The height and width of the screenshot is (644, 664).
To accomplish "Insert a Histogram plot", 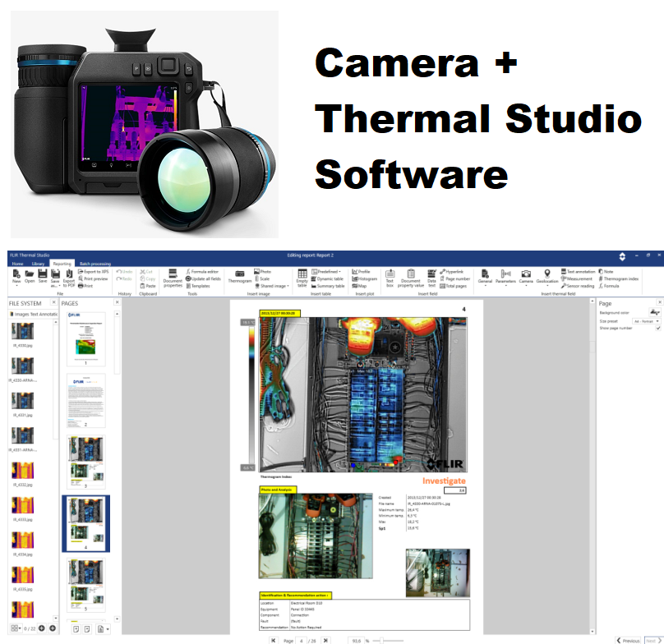I will tap(365, 278).
